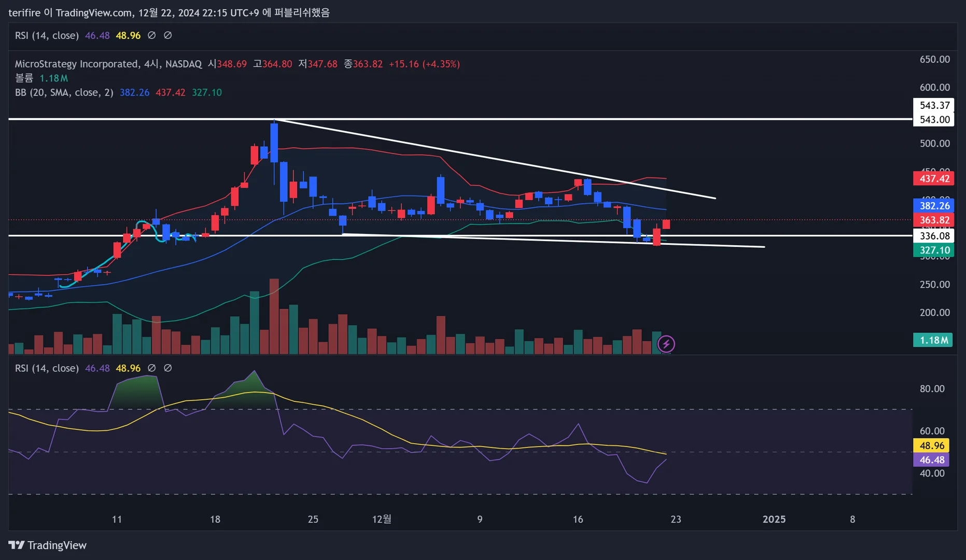This screenshot has width=966, height=560.
Task: Click the 60.00 label on the RSI scale
Action: (932, 431)
